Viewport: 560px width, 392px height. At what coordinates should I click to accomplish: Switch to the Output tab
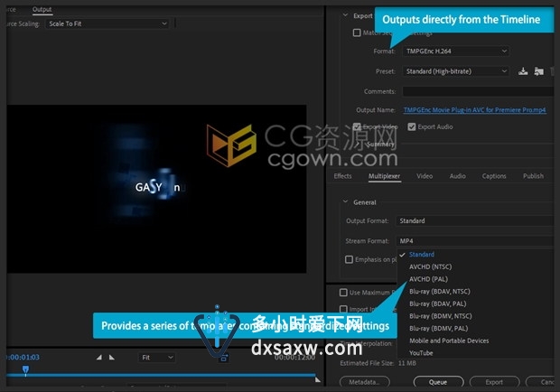[x=42, y=9]
